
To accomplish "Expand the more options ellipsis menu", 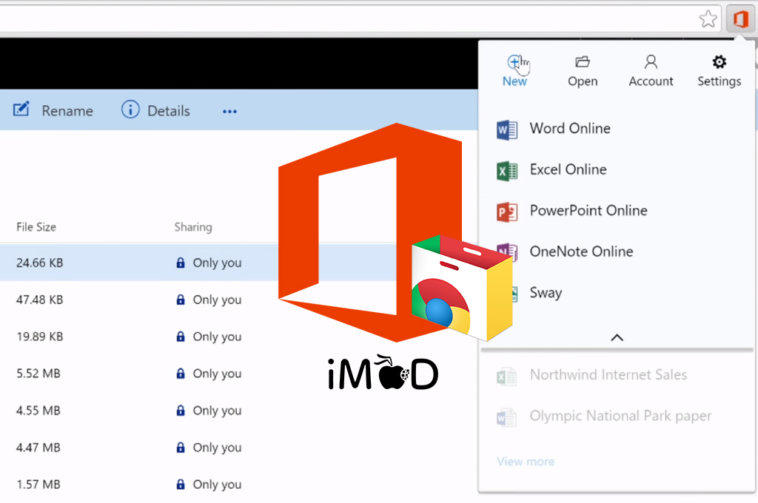I will [230, 111].
